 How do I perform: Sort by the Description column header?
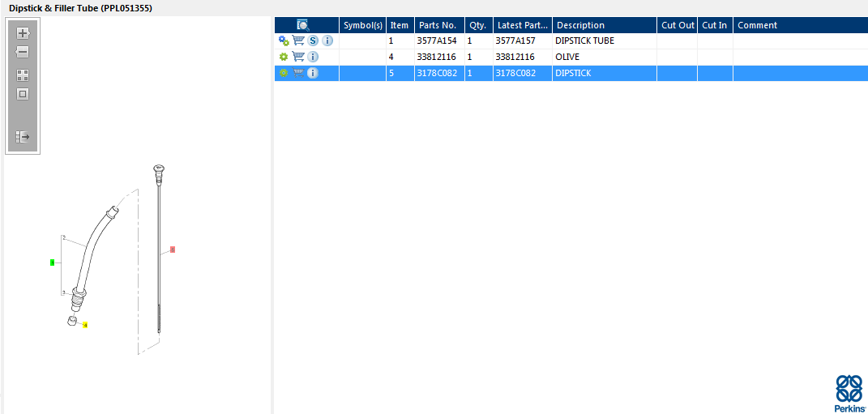click(x=605, y=25)
